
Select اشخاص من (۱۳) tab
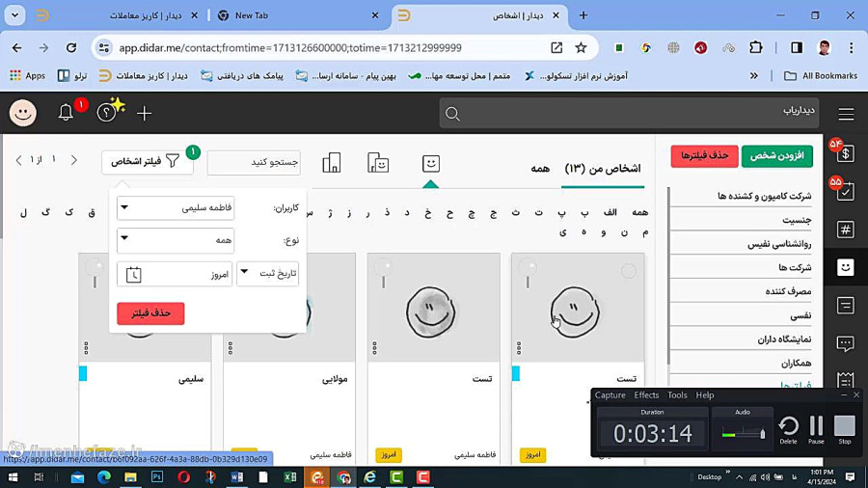click(602, 168)
